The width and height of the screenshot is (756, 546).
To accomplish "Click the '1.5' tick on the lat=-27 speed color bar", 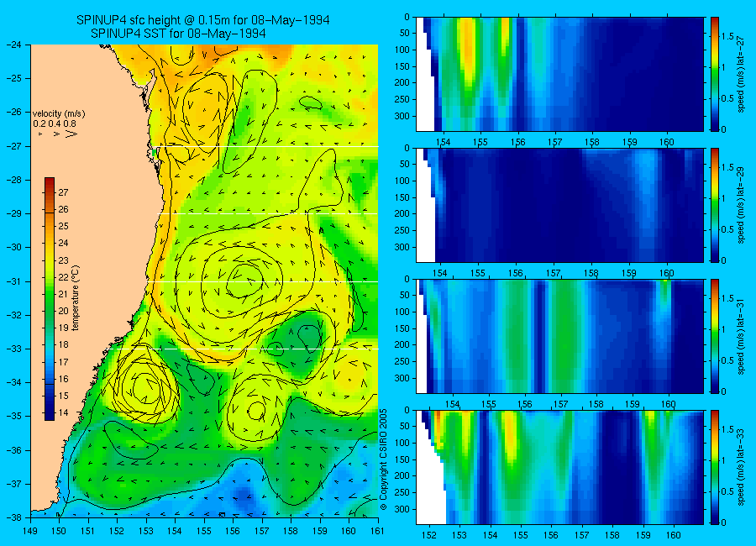I will coord(728,37).
